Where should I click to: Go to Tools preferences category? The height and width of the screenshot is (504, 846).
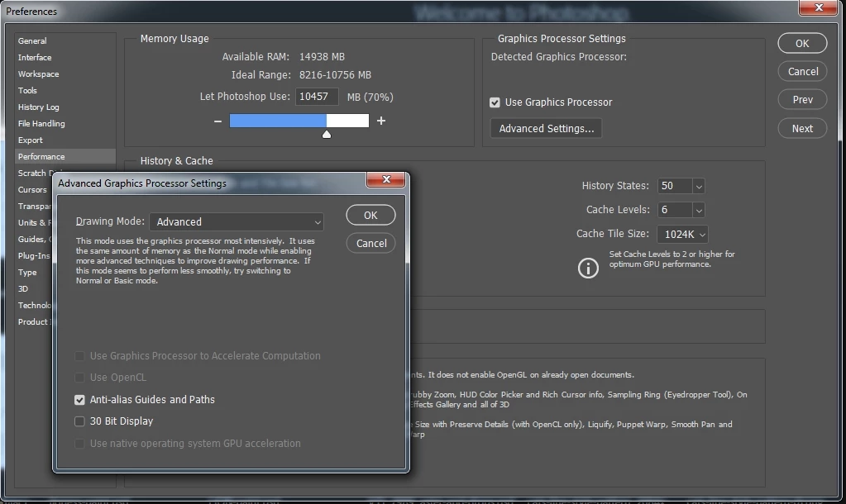pos(27,91)
